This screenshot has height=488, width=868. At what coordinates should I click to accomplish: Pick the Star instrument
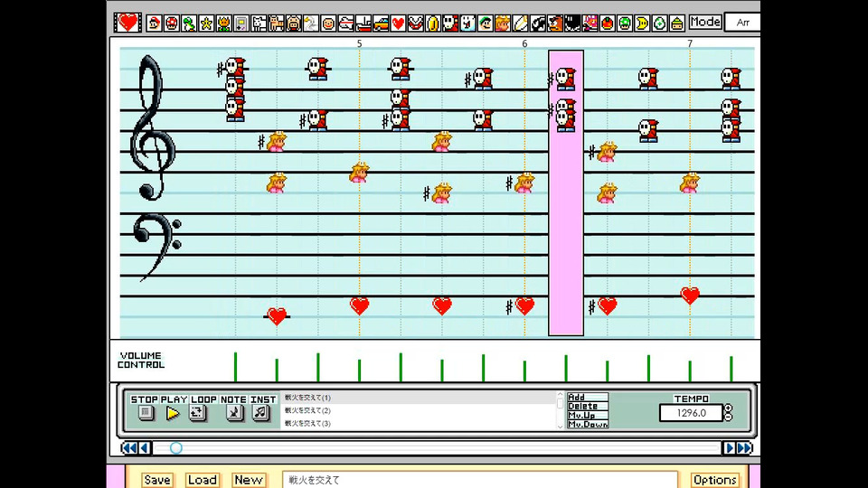coord(206,23)
